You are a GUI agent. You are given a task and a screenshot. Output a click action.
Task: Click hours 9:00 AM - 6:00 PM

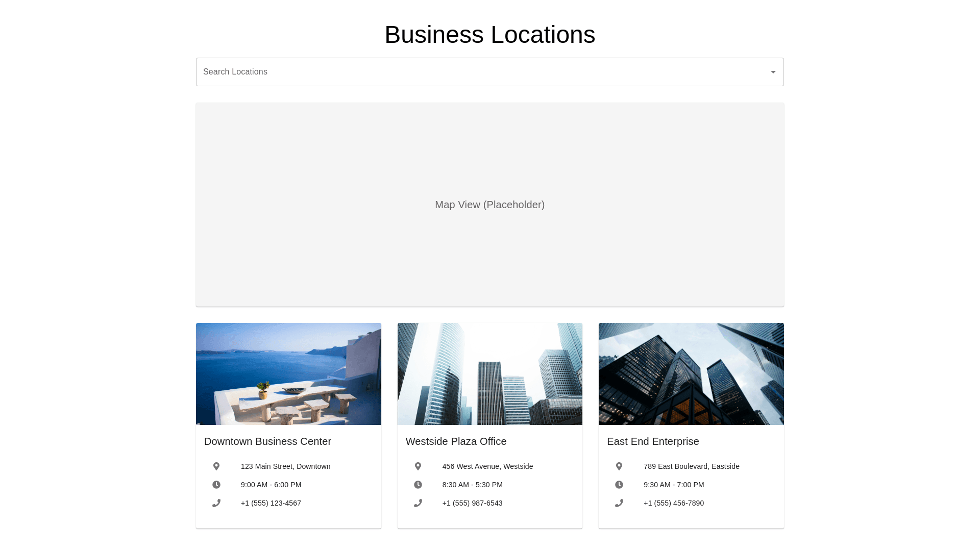pyautogui.click(x=271, y=485)
